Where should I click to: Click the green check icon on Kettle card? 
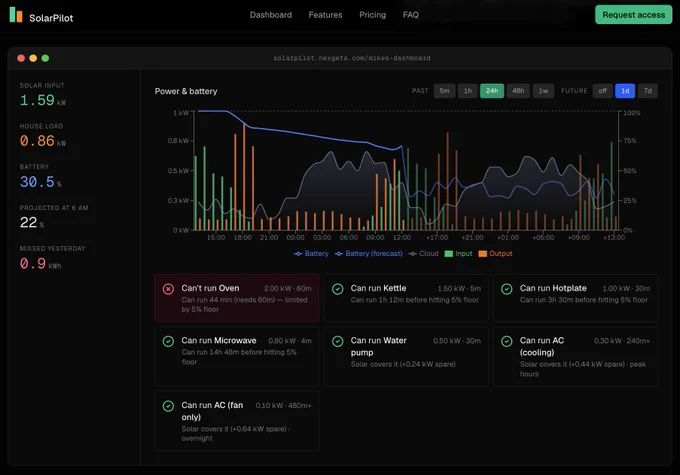pos(337,289)
